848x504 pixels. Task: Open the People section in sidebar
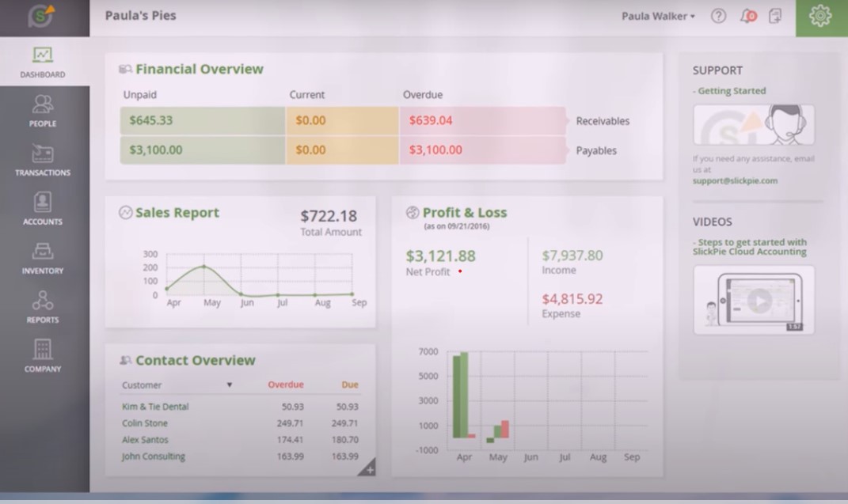click(43, 111)
